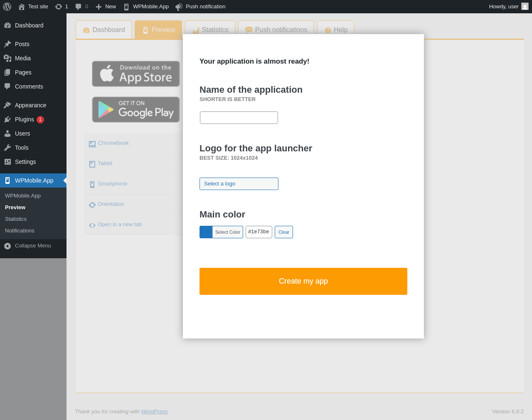
Task: Open Test site home link
Action: 33,7
